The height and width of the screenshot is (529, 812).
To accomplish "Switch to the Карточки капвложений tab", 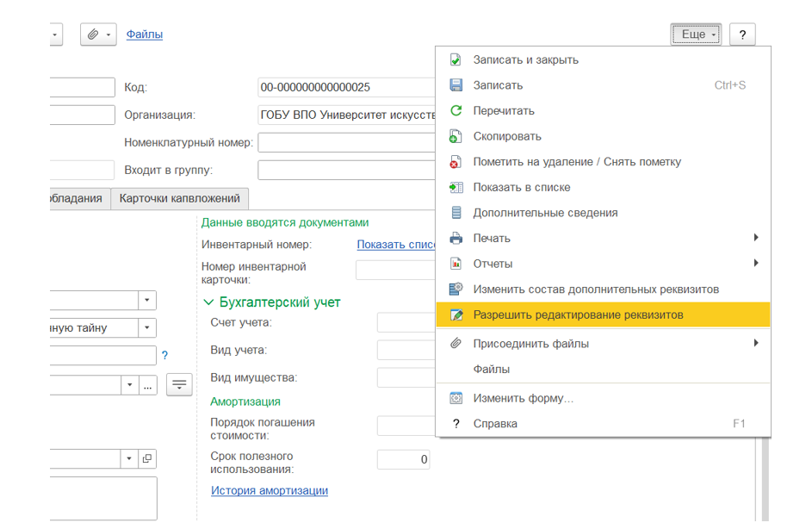I will (x=180, y=199).
